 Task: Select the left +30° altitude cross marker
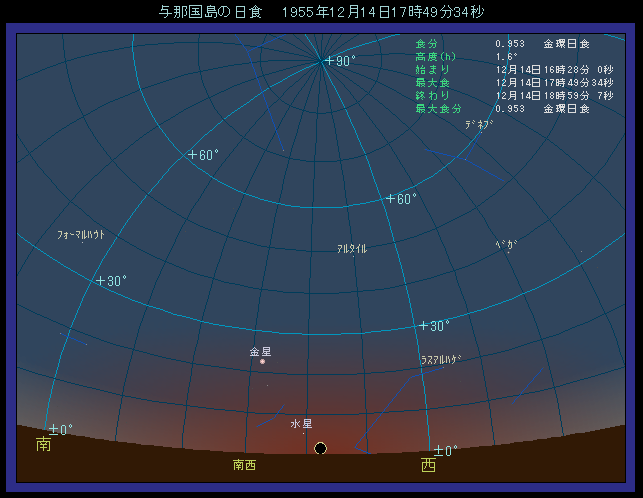tap(100, 281)
